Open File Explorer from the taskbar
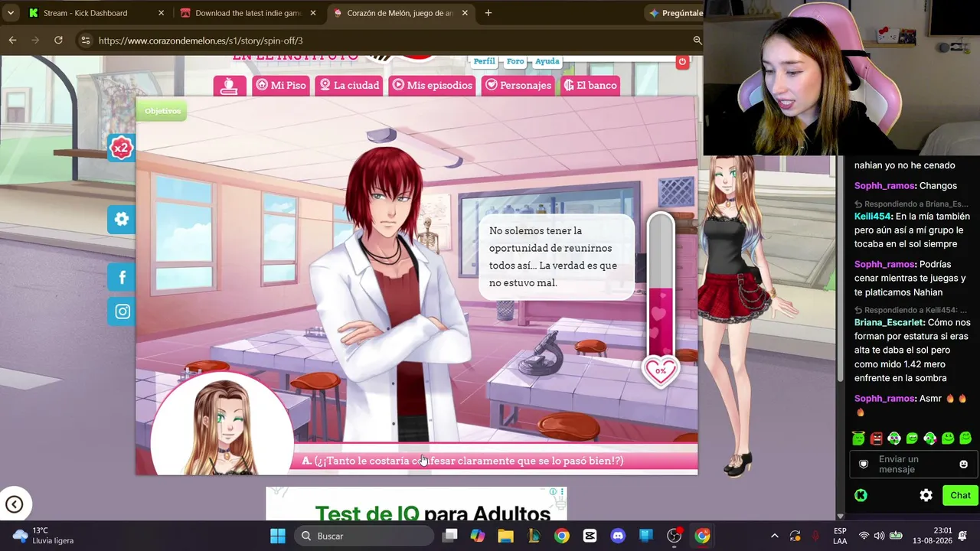The width and height of the screenshot is (980, 551). tap(505, 536)
